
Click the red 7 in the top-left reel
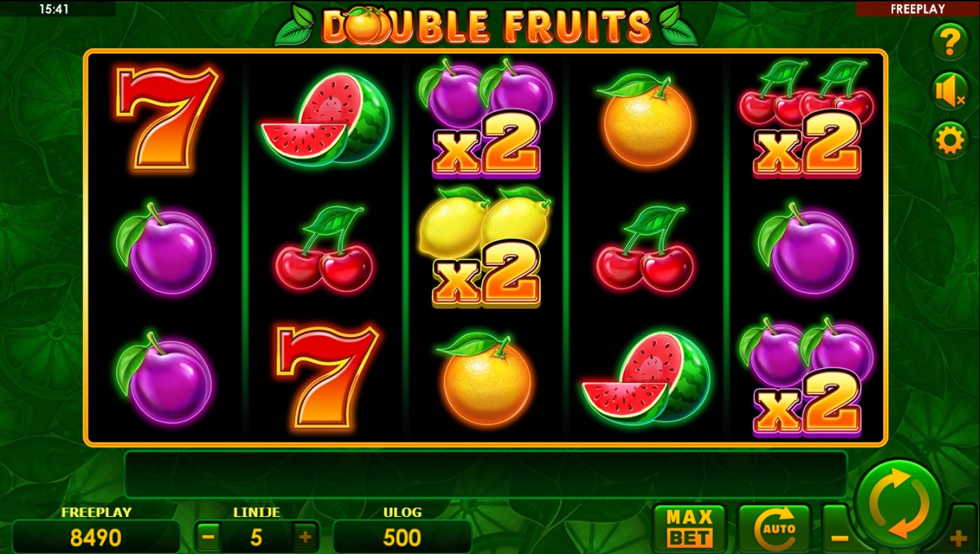[x=166, y=117]
